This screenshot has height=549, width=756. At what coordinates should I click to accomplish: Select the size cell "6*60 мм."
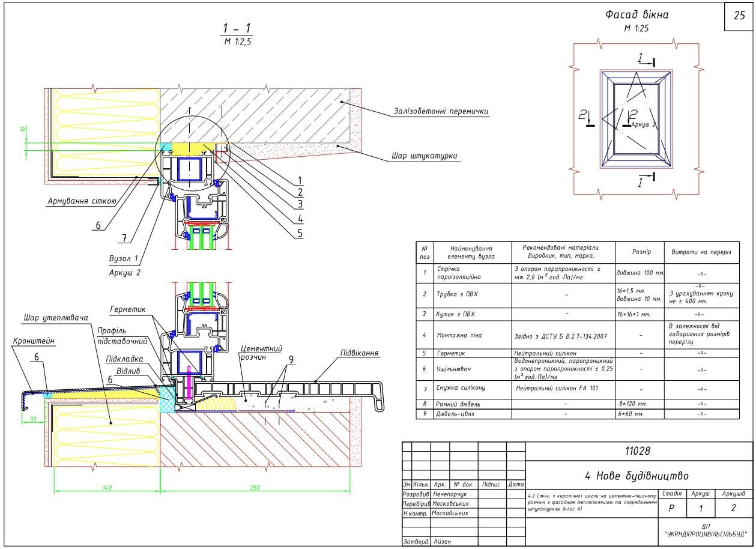[640, 414]
